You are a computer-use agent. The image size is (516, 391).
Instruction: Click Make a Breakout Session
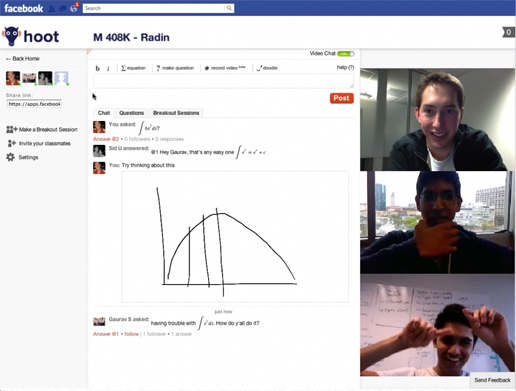coord(42,129)
